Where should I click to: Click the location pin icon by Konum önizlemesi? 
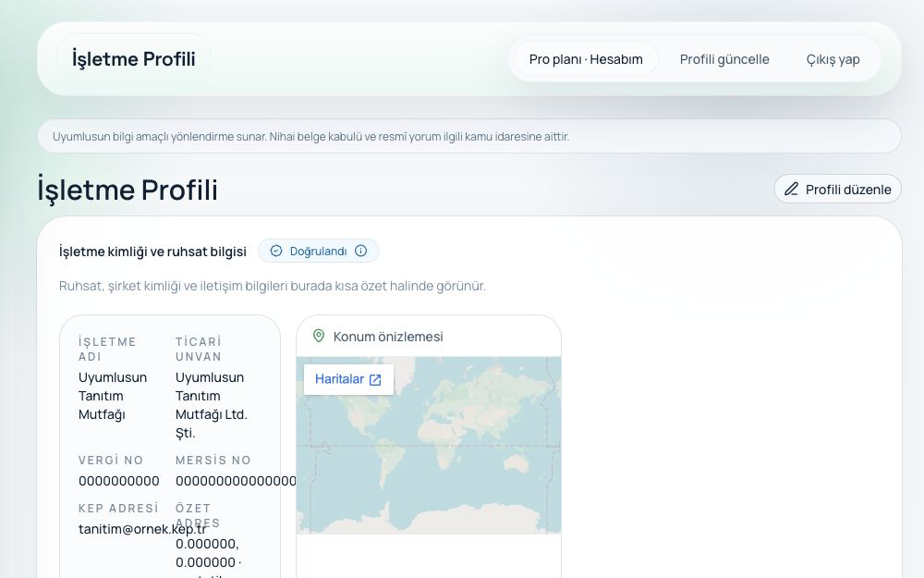pos(319,337)
